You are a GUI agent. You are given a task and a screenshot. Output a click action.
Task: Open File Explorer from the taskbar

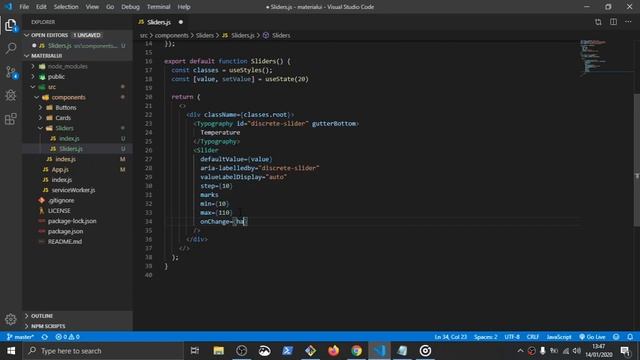218,351
